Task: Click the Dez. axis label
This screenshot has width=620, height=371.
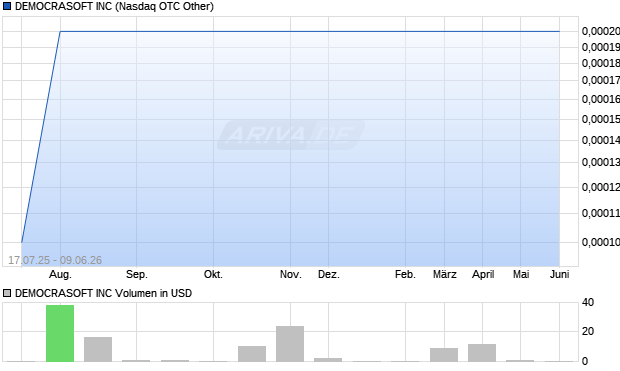Action: coord(329,274)
